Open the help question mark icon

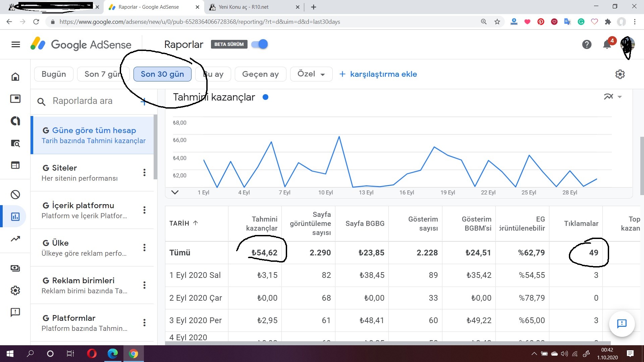point(587,45)
